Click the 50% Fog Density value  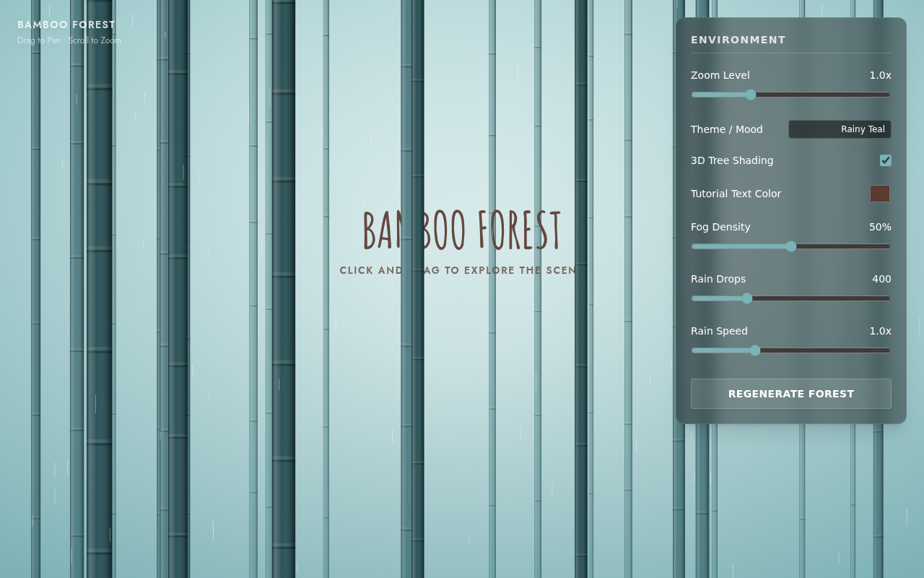click(x=880, y=227)
